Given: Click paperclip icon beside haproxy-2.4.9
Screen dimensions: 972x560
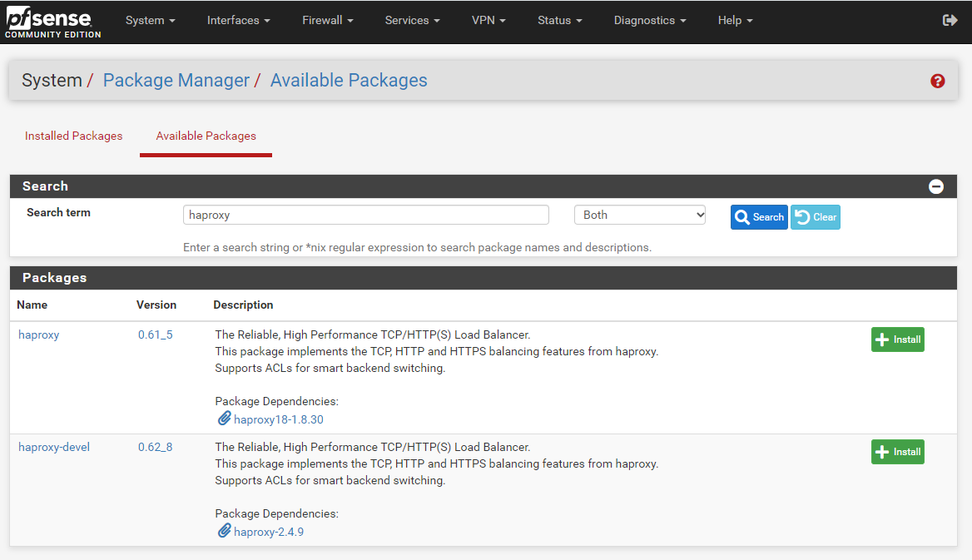Looking at the screenshot, I should point(224,531).
